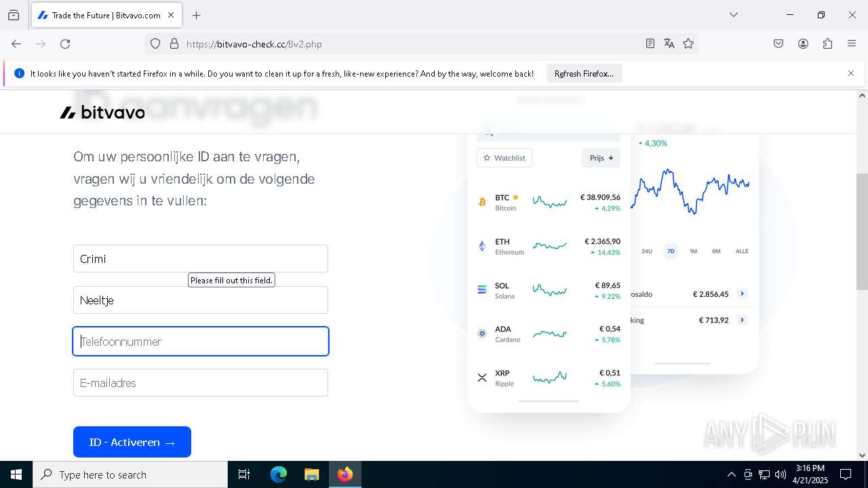Image resolution: width=868 pixels, height=488 pixels.
Task: Click the taskbar search box
Action: [x=130, y=474]
